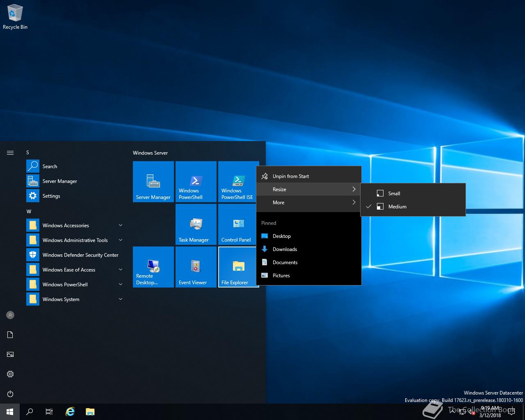Open Settings gear on the Start rail
The height and width of the screenshot is (420, 525).
coord(10,374)
